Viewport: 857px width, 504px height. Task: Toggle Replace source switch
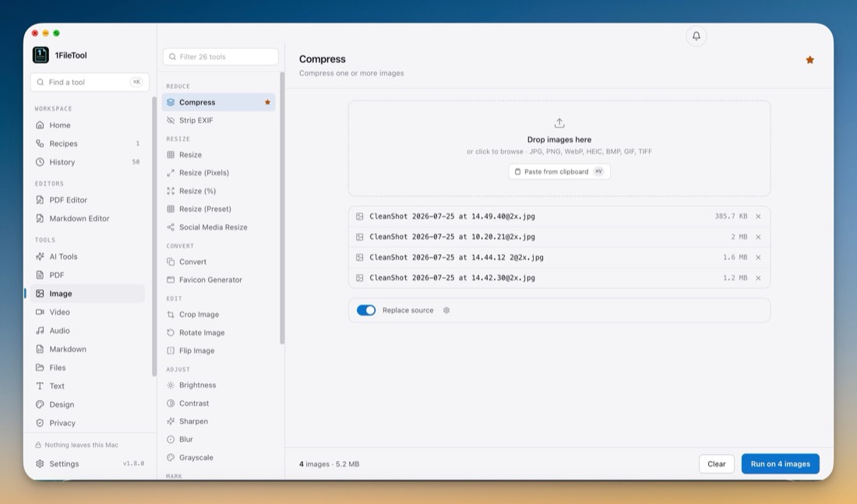point(366,311)
